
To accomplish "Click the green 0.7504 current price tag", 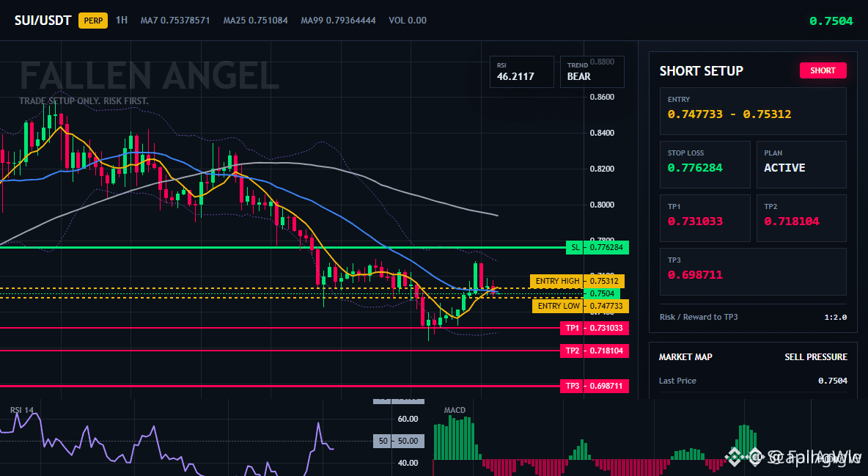I will (602, 293).
